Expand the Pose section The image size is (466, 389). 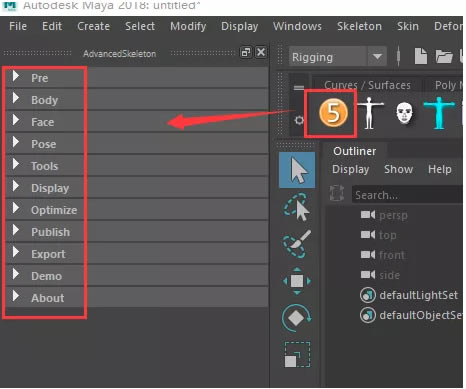pos(137,144)
